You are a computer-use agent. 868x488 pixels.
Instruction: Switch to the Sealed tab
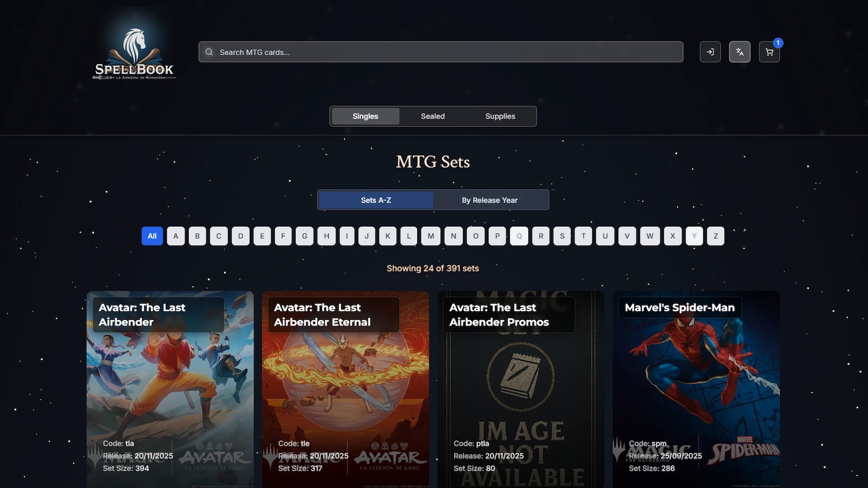point(432,116)
